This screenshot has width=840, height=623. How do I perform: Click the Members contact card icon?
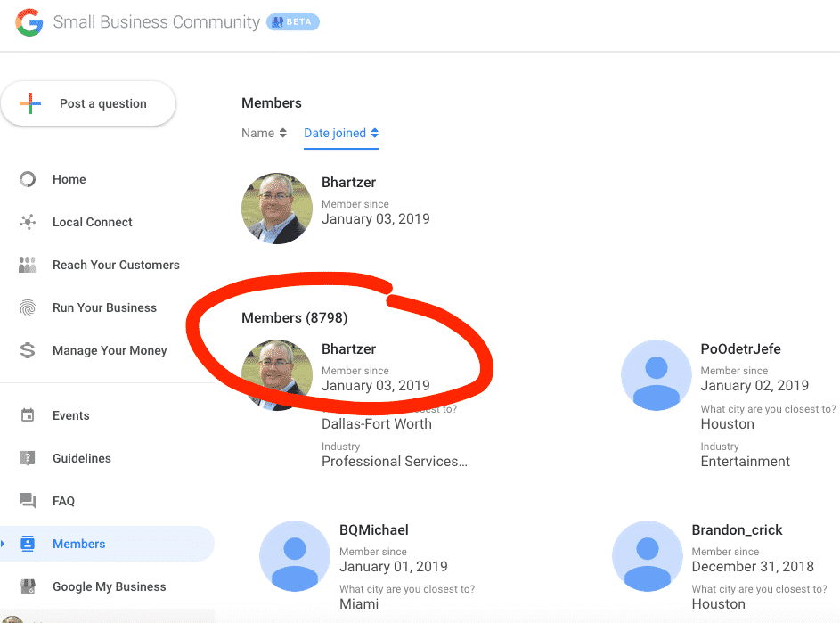coord(28,544)
